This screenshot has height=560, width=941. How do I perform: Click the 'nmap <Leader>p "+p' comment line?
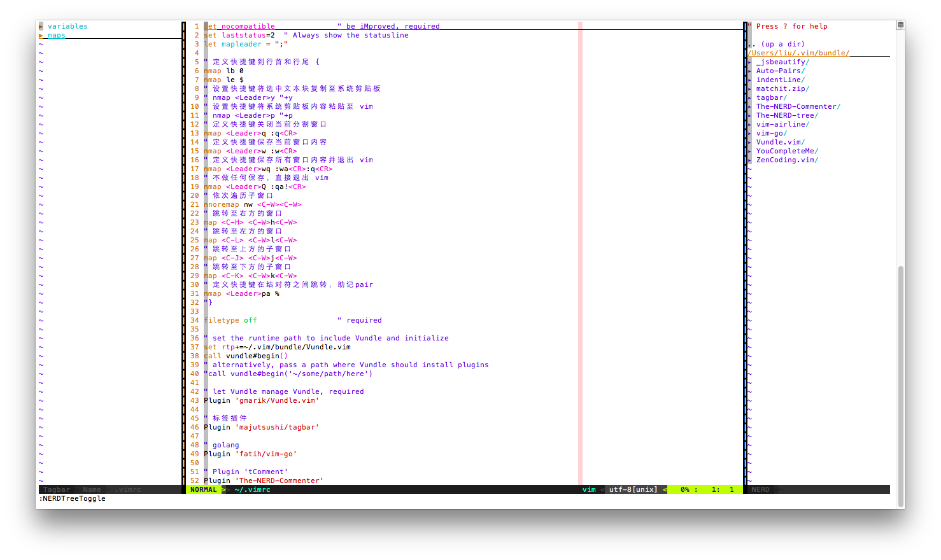pos(248,116)
